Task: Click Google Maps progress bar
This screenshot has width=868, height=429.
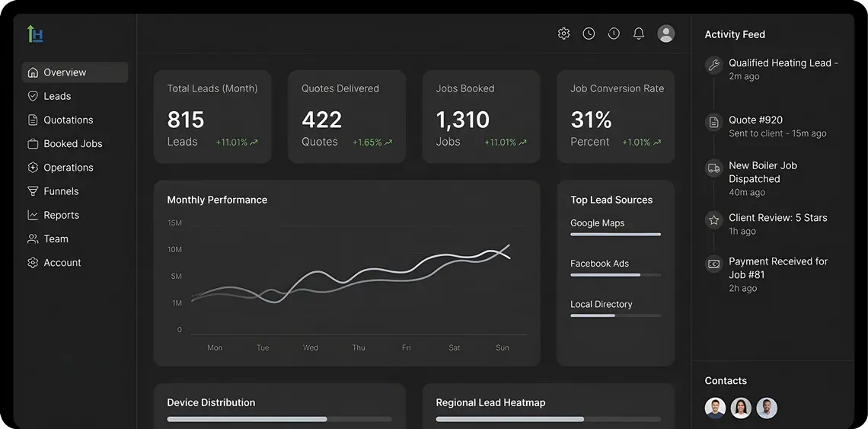Action: [615, 235]
